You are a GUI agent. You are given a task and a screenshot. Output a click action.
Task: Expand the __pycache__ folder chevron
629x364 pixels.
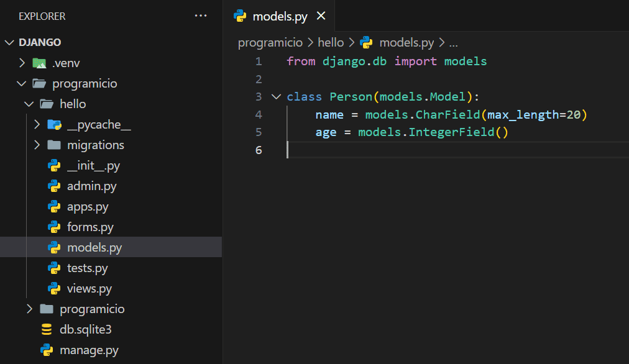tap(37, 124)
